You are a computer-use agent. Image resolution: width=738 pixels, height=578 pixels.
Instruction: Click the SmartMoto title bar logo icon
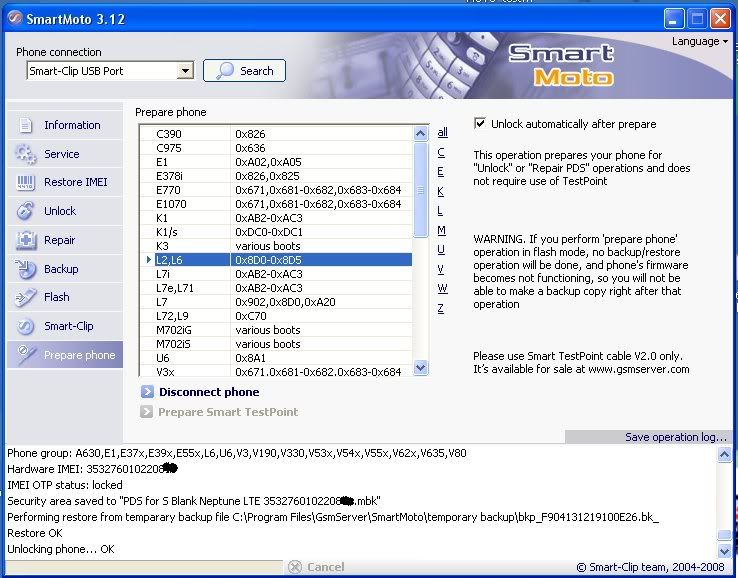(x=15, y=19)
